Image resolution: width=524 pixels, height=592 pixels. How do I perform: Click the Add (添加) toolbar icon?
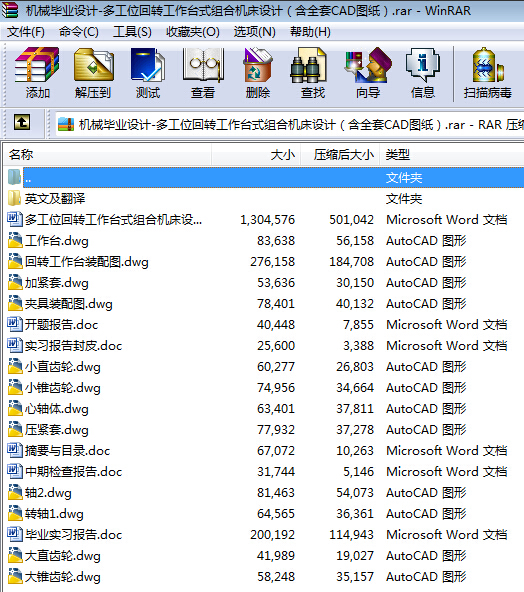pyautogui.click(x=37, y=65)
